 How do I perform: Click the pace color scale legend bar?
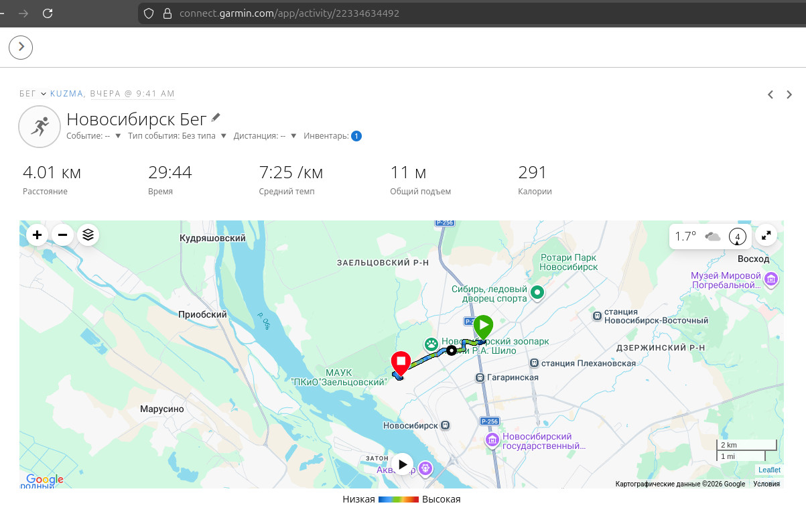pyautogui.click(x=398, y=500)
